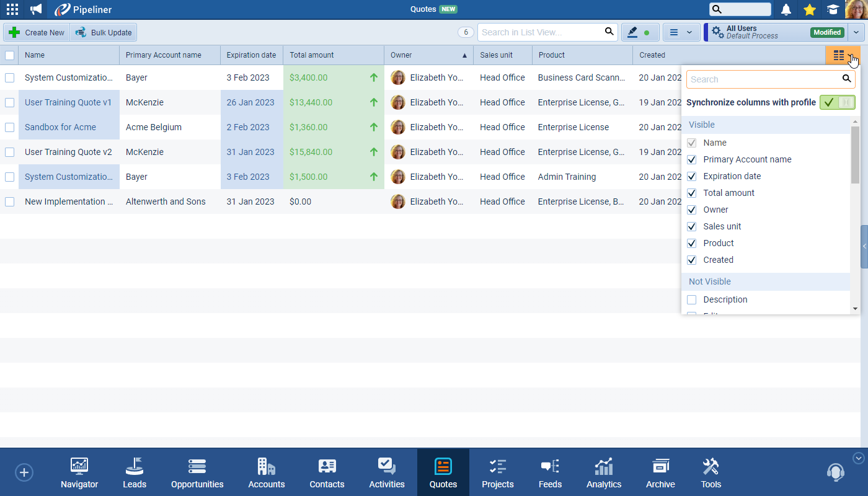Click the megaphone announcements icon
This screenshot has height=496, width=868.
(x=36, y=9)
